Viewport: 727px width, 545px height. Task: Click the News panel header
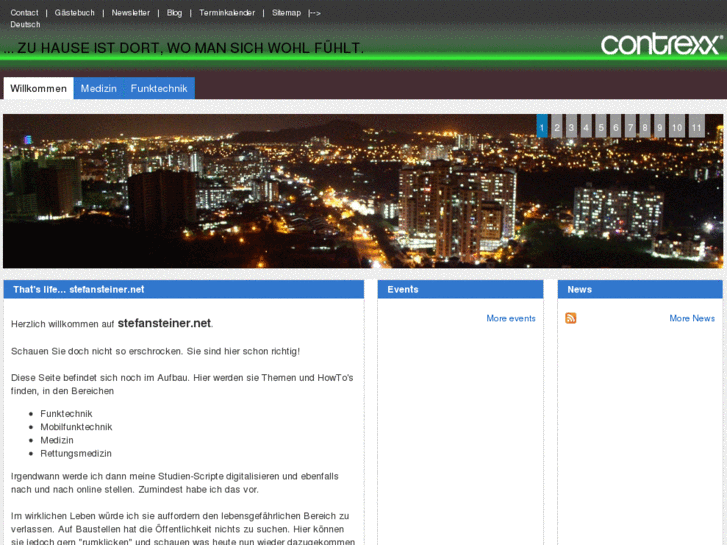pyautogui.click(x=640, y=289)
